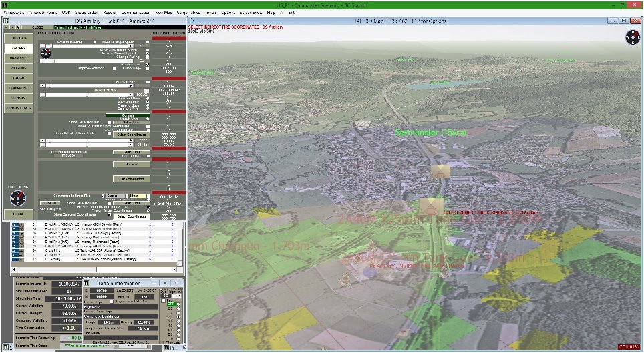Click the 3D Map window corner icon
The width and height of the screenshot is (644, 353).
point(191,21)
